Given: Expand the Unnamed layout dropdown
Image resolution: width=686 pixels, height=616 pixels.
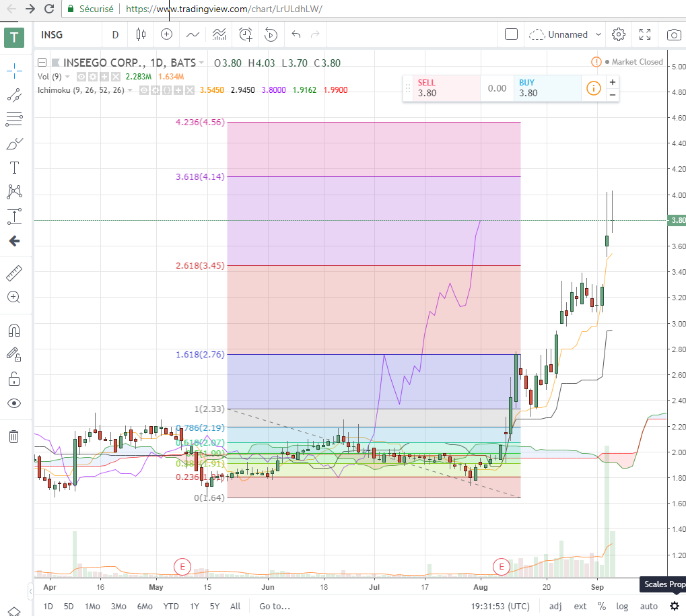Looking at the screenshot, I should [x=598, y=34].
